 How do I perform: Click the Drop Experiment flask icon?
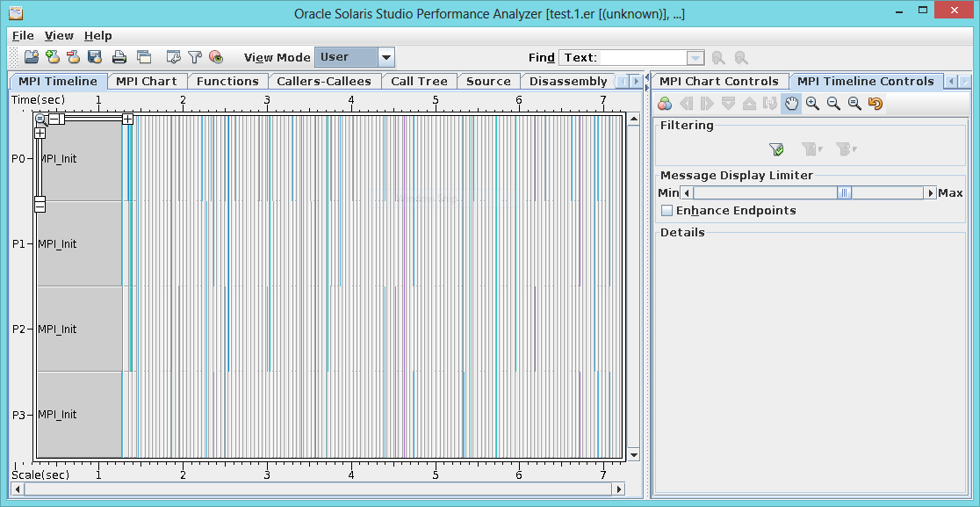(73, 57)
